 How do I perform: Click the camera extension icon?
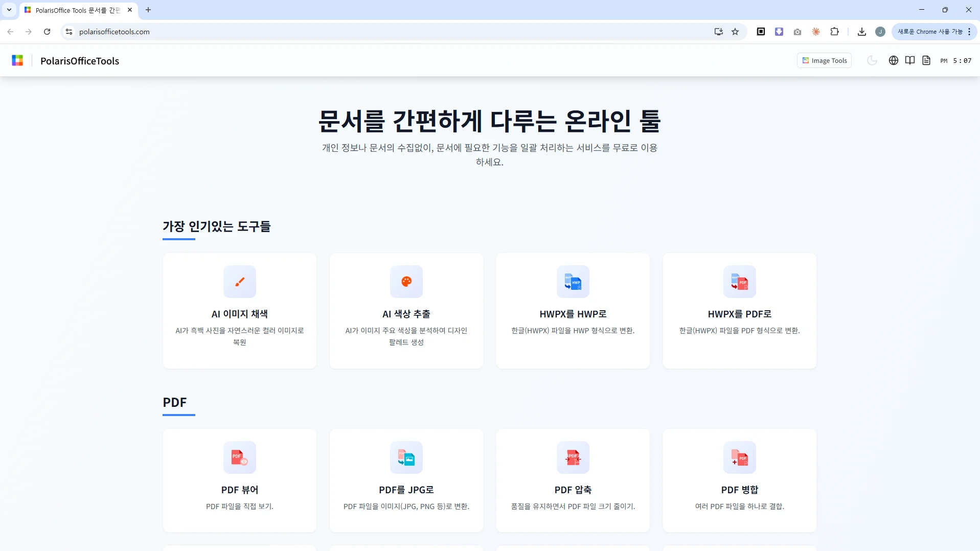pyautogui.click(x=797, y=32)
